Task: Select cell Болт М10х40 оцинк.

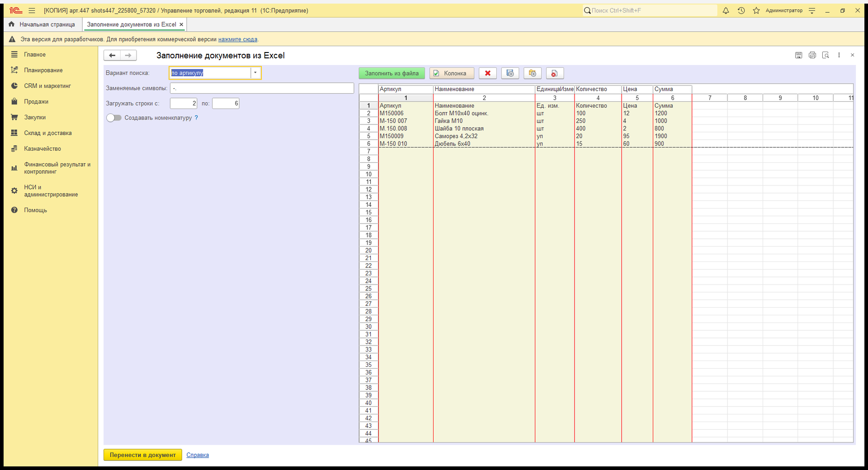Action: click(484, 114)
